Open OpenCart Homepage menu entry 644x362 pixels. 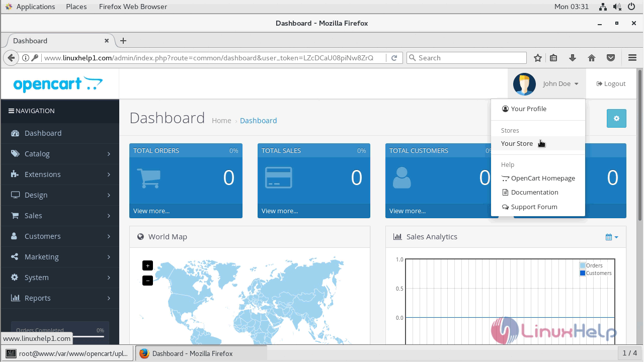pyautogui.click(x=538, y=178)
